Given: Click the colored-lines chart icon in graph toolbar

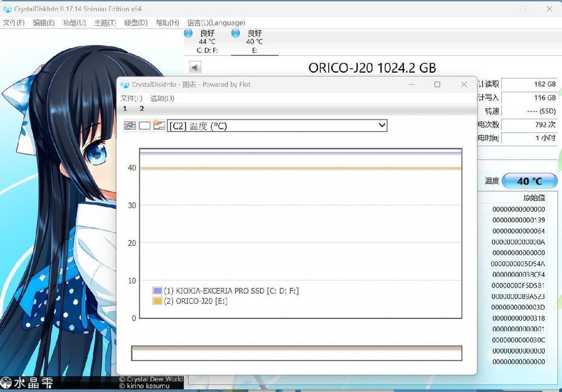Looking at the screenshot, I should coord(130,126).
